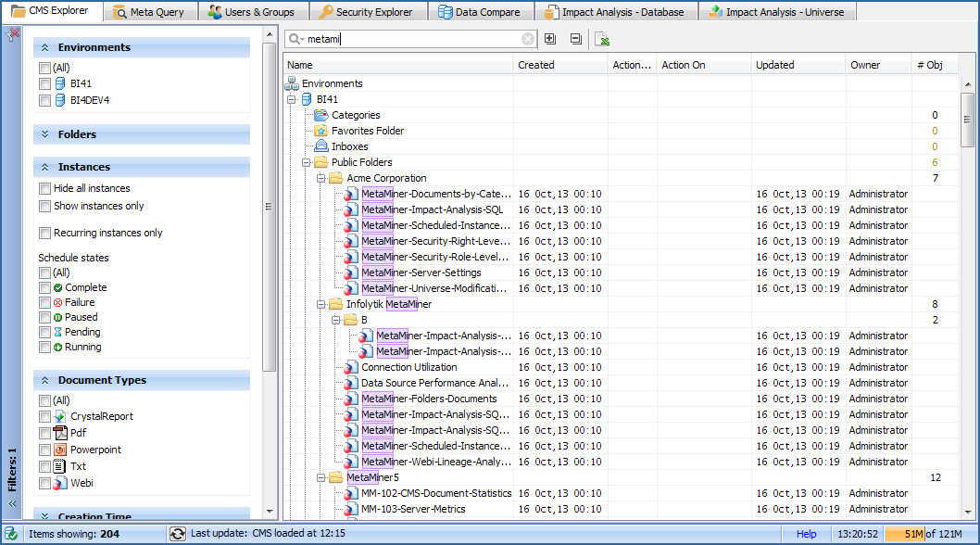Viewport: 980px width, 545px height.
Task: Collapse the Acme Corporation folder
Action: [x=322, y=178]
